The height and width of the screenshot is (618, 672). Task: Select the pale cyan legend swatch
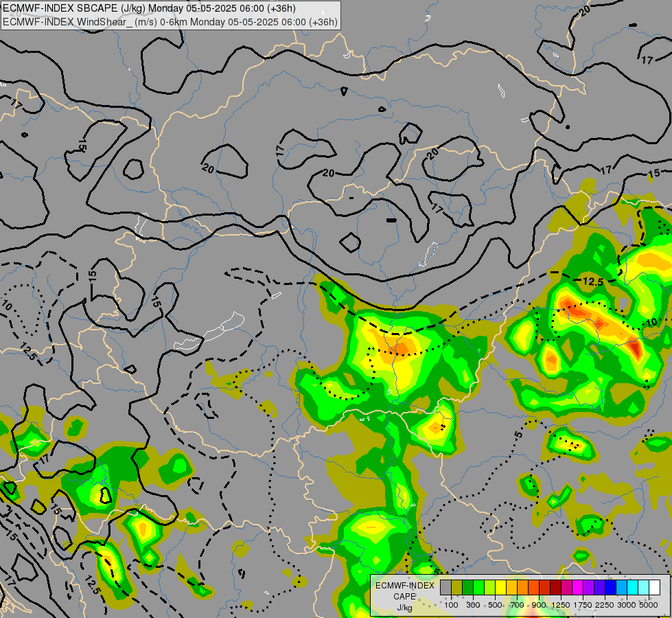pyautogui.click(x=644, y=587)
